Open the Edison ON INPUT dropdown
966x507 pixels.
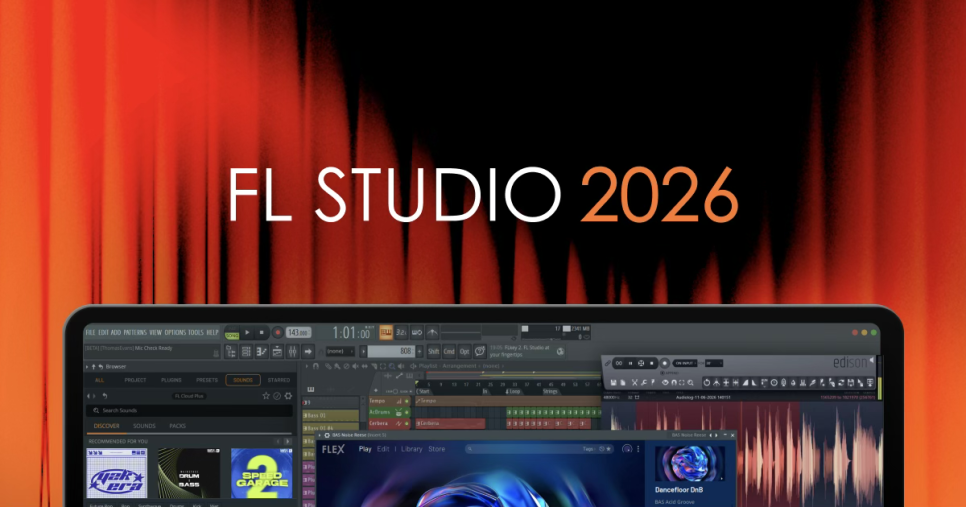685,363
